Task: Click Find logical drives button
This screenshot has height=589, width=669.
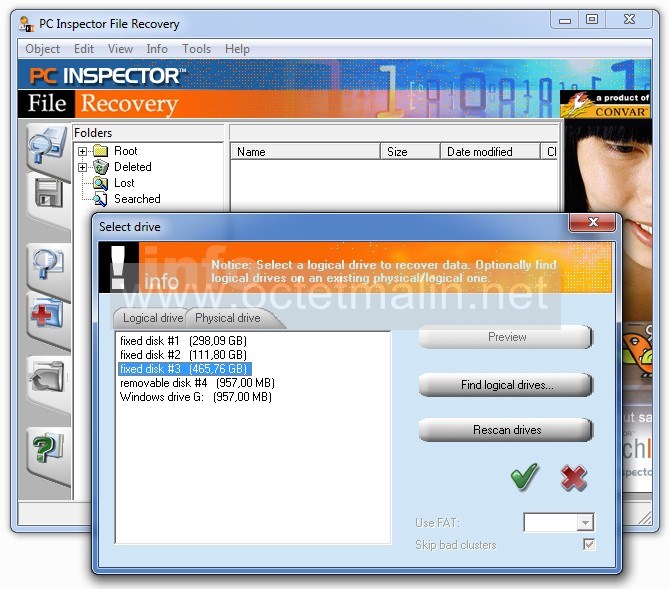Action: pyautogui.click(x=506, y=385)
